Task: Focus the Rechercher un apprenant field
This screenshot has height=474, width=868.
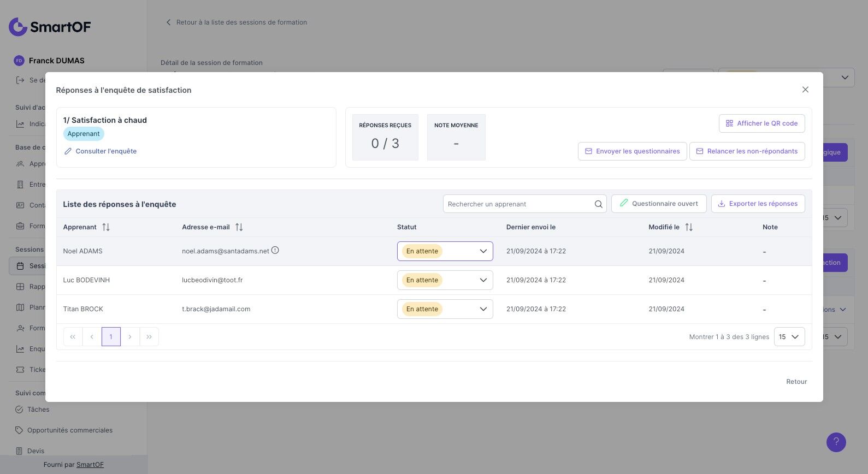Action: [519, 204]
